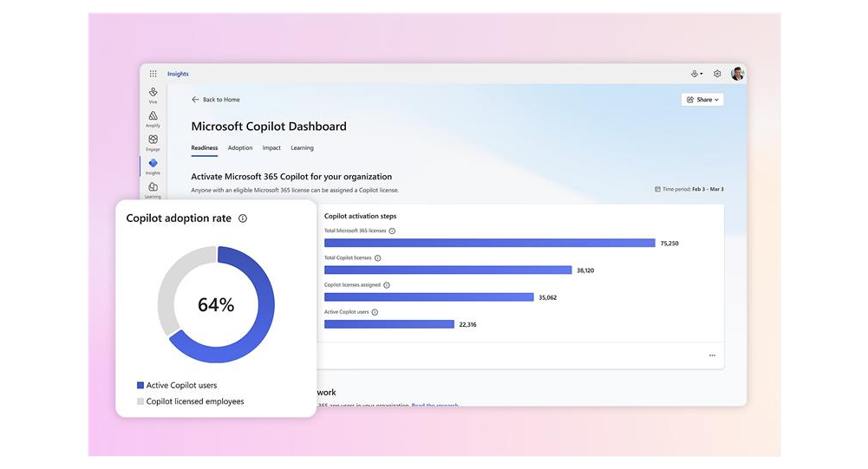
Task: Click the Copilot adoption rate heading
Action: coord(179,218)
